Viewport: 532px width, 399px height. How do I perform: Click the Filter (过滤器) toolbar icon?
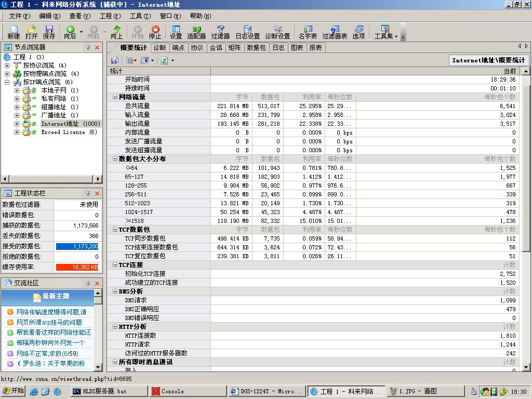point(220,32)
